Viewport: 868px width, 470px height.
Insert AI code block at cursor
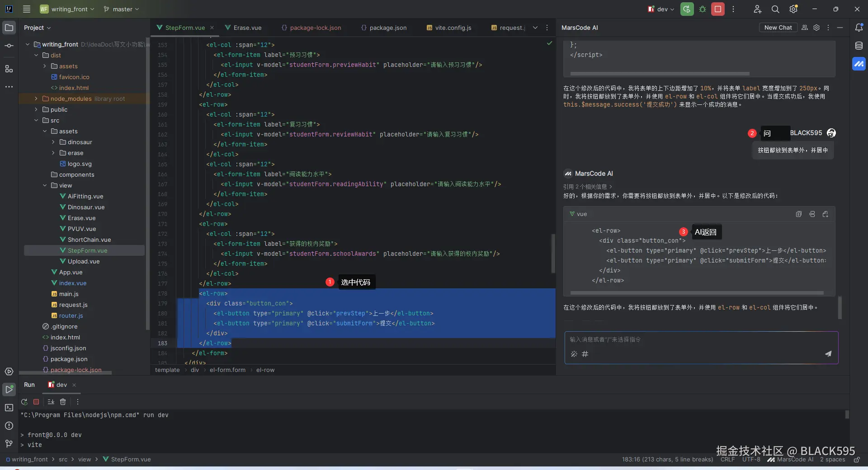(812, 214)
